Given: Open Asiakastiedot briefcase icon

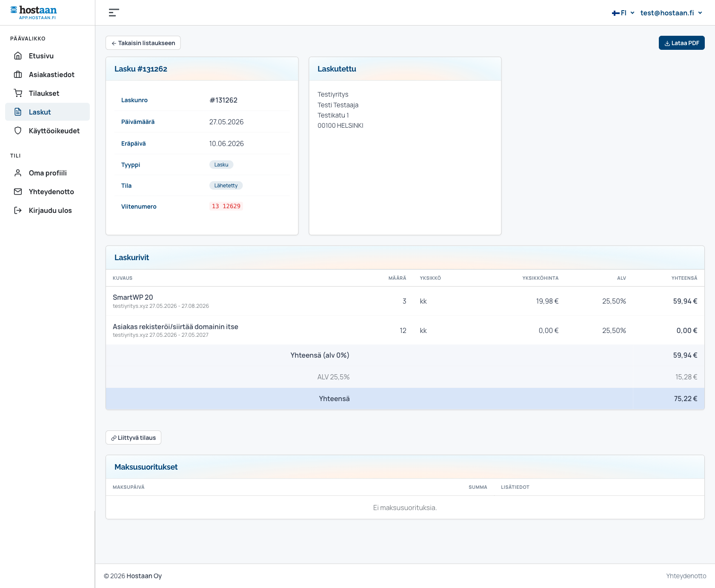Looking at the screenshot, I should tap(18, 75).
